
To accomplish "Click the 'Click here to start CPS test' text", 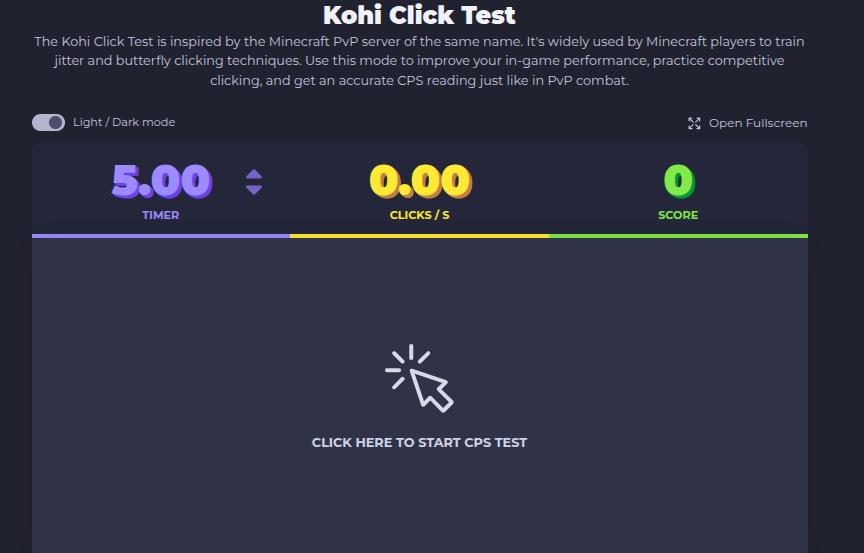I will [419, 443].
